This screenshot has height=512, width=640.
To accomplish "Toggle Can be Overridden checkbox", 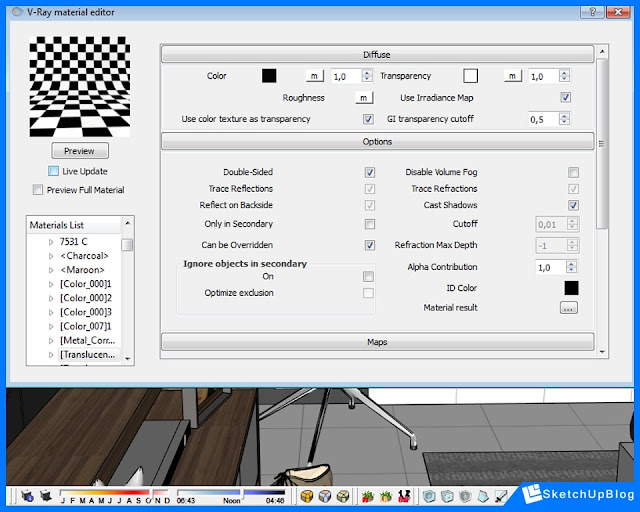I will pyautogui.click(x=370, y=245).
